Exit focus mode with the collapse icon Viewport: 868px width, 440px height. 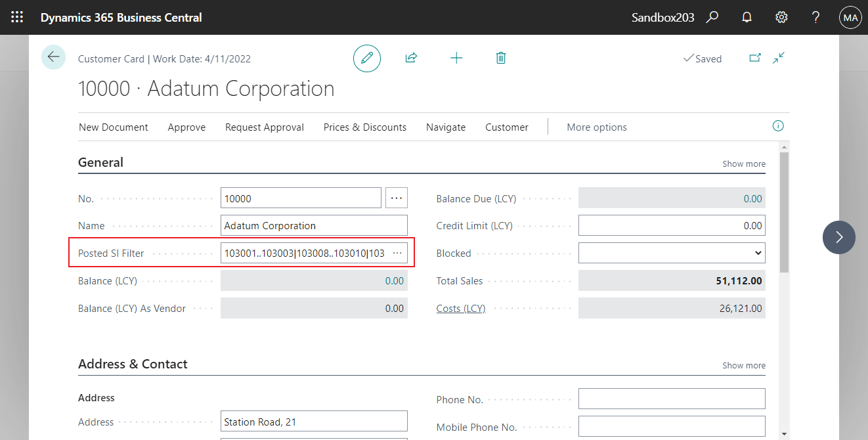point(779,58)
